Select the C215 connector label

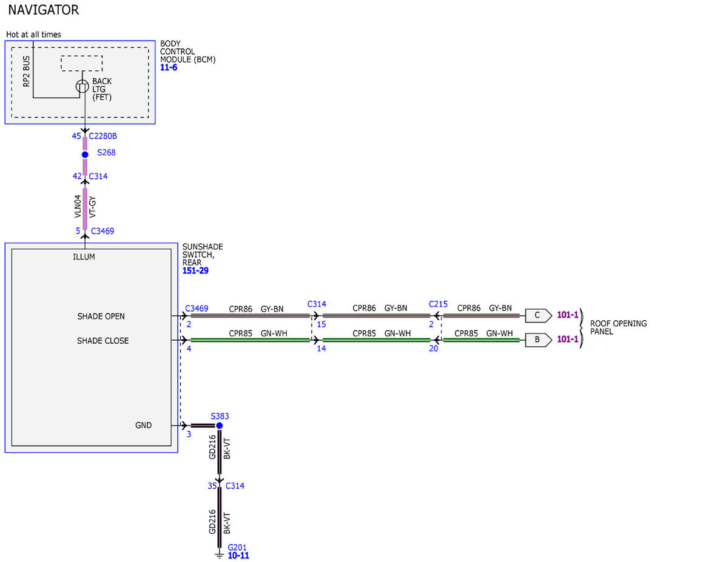tap(438, 304)
